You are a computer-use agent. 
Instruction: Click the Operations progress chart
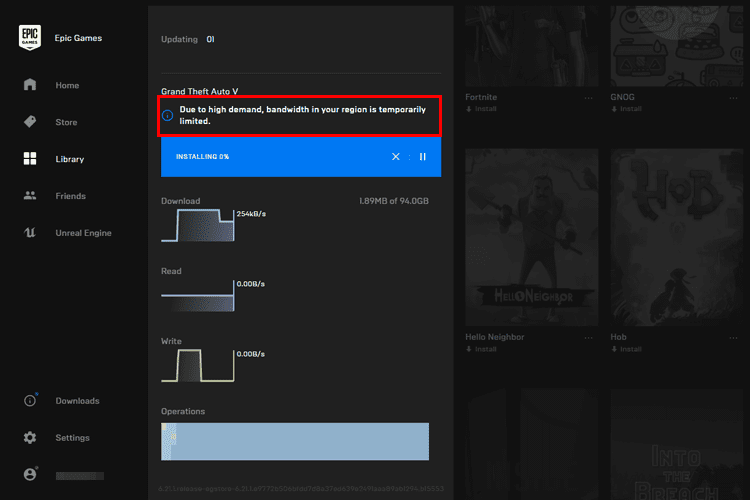click(295, 441)
